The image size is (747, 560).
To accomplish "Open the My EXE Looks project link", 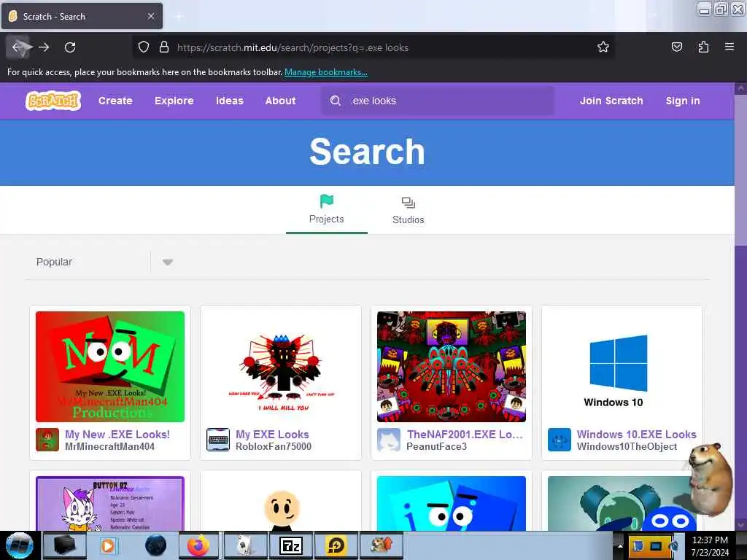I will [x=272, y=435].
